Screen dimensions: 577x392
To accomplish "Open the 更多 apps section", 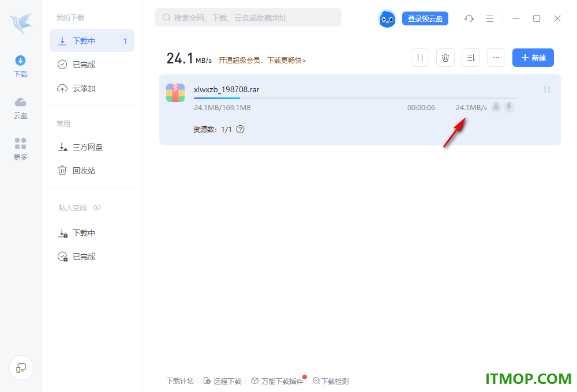I will coord(21,149).
